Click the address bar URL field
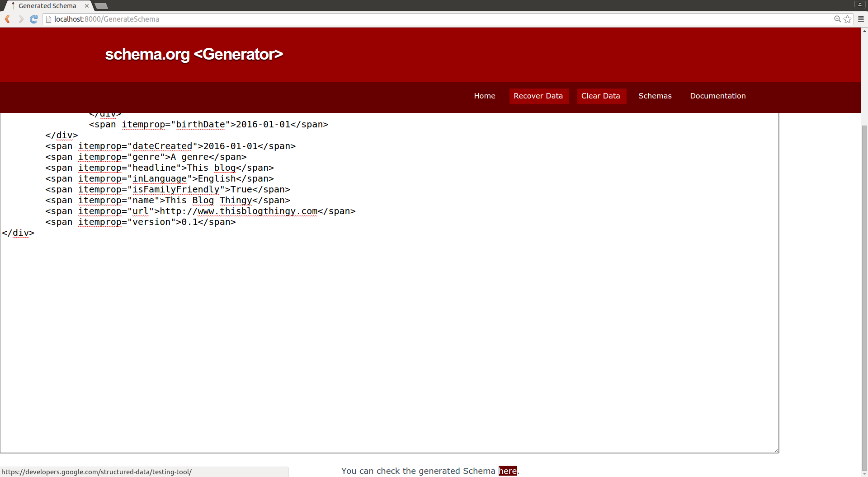This screenshot has width=868, height=477. coord(407,19)
